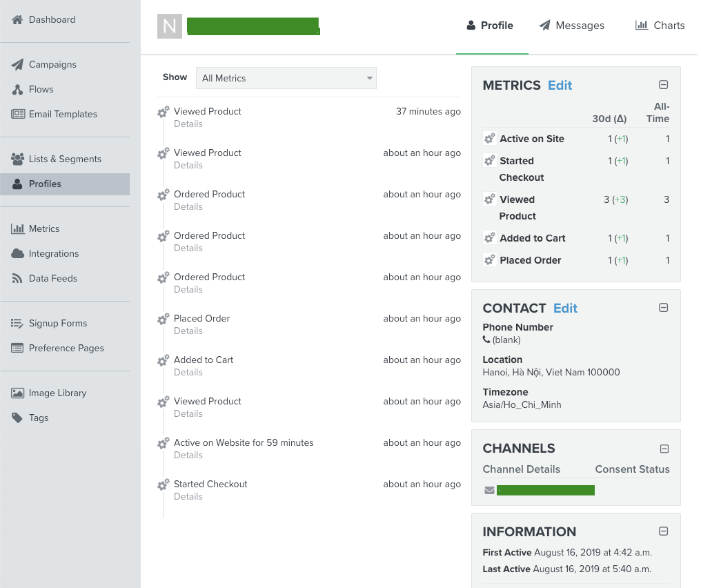Open Details under Added to Cart event

pos(188,373)
